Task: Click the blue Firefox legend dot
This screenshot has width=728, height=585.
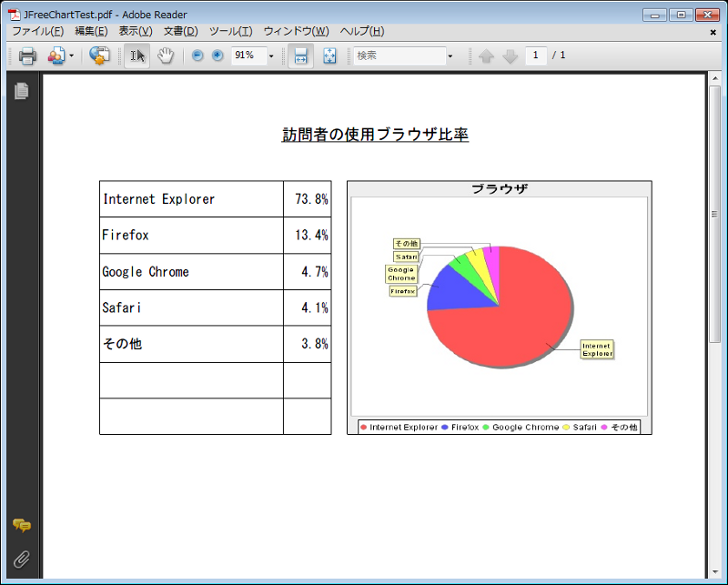Action: [x=445, y=427]
